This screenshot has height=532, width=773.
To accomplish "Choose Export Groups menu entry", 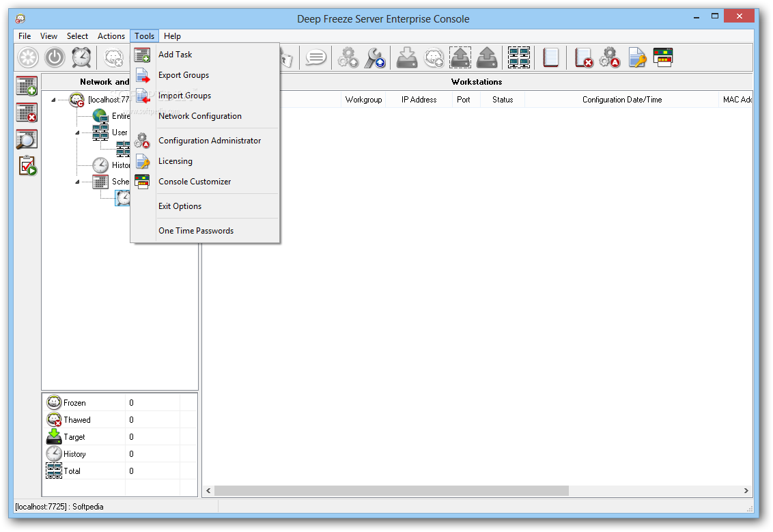I will [x=205, y=75].
